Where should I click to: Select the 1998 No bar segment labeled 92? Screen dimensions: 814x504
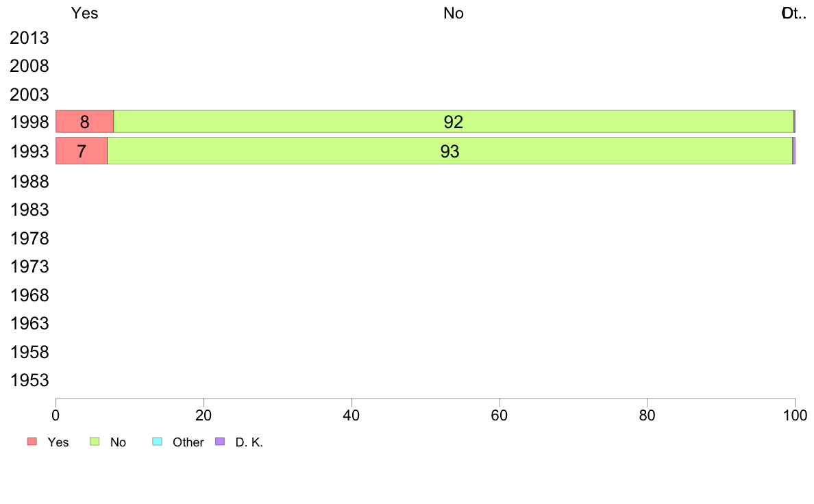pos(454,121)
